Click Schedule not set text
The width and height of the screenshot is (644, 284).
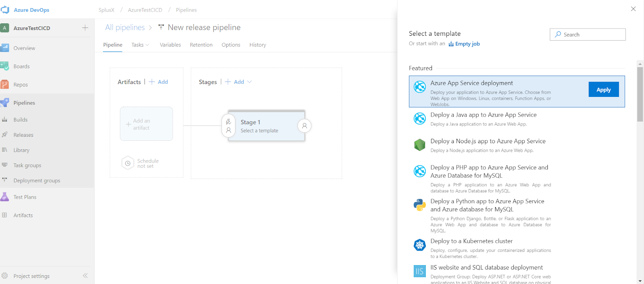click(148, 163)
